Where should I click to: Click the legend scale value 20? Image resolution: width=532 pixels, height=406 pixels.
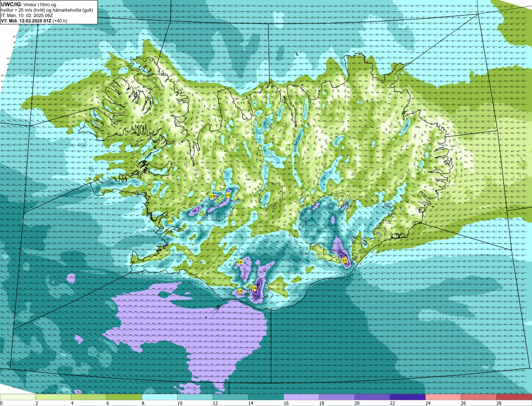pos(357,403)
